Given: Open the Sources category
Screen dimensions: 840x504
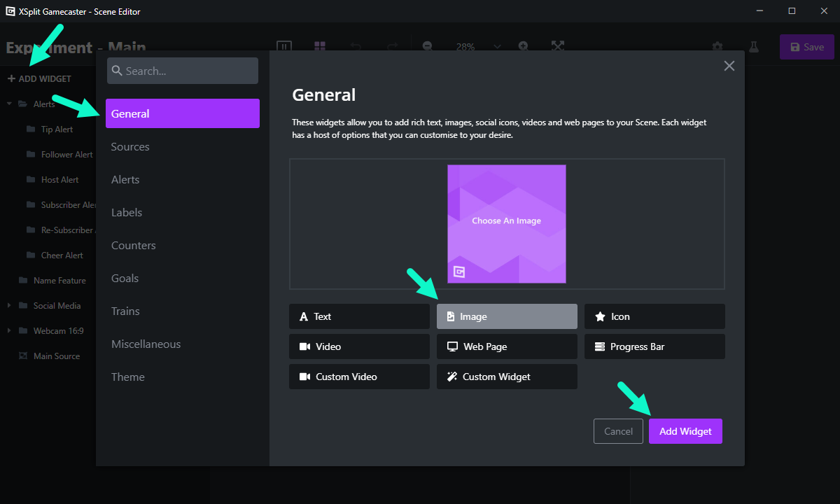Looking at the screenshot, I should coord(130,147).
